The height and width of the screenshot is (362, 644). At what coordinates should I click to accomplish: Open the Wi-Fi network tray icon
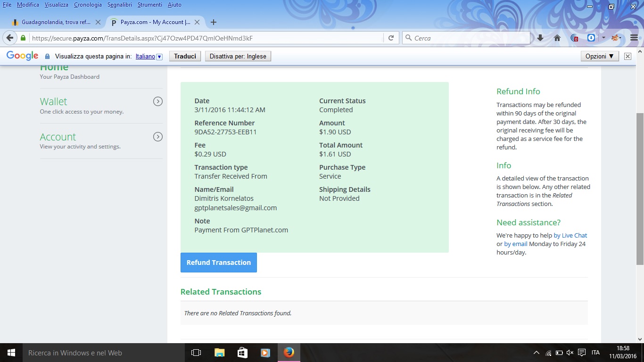point(548,353)
